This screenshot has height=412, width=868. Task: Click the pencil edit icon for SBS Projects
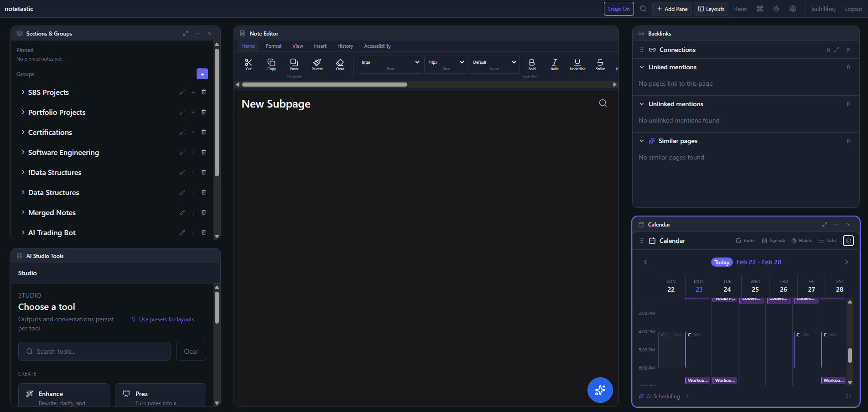click(x=182, y=92)
